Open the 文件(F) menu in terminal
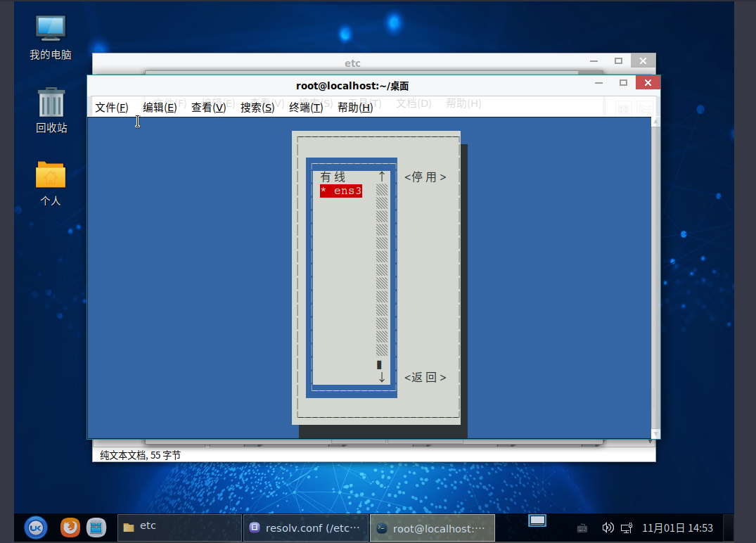This screenshot has height=543, width=756. click(x=112, y=107)
